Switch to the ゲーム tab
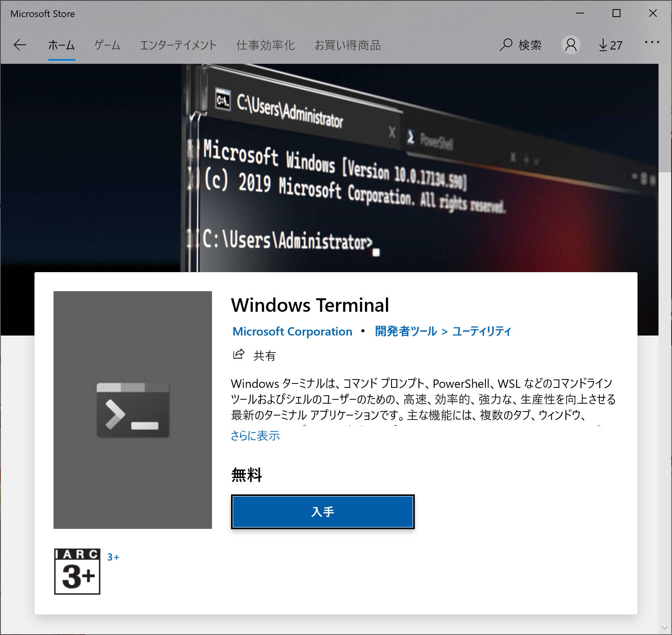This screenshot has height=635, width=672. coord(107,45)
